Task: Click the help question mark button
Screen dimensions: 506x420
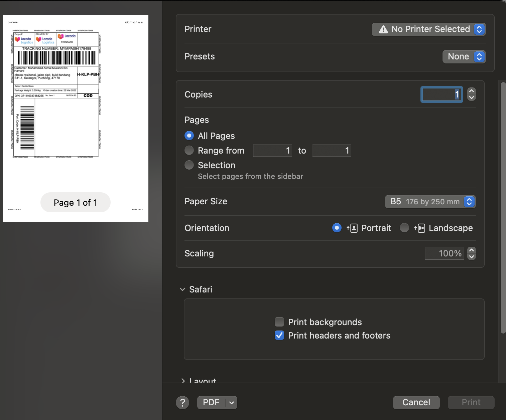Action: [x=182, y=403]
